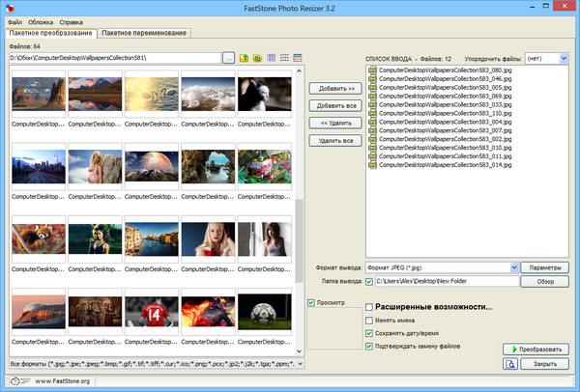
Task: Enable the Менять имена checkbox
Action: 368,321
